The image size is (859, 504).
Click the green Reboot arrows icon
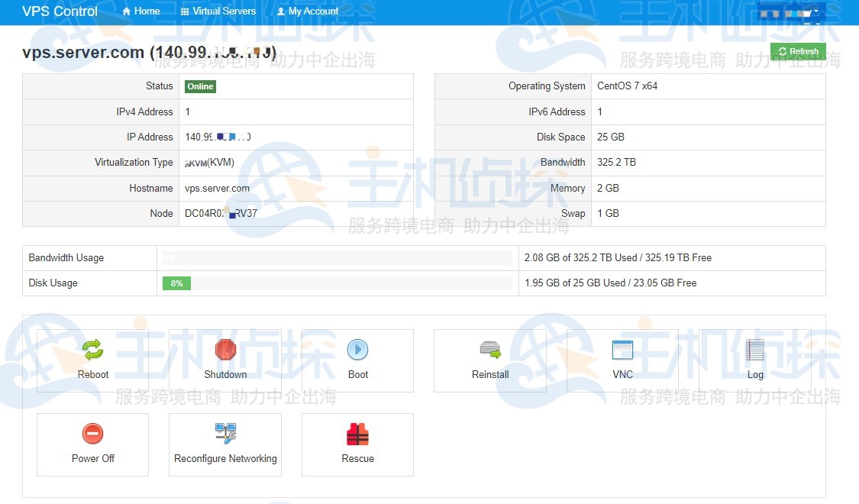coord(92,350)
